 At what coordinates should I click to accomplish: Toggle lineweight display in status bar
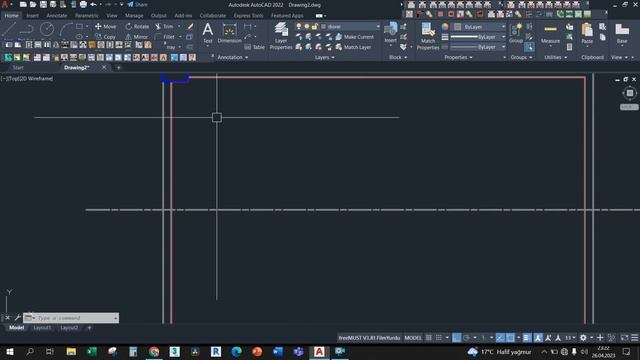(527, 338)
